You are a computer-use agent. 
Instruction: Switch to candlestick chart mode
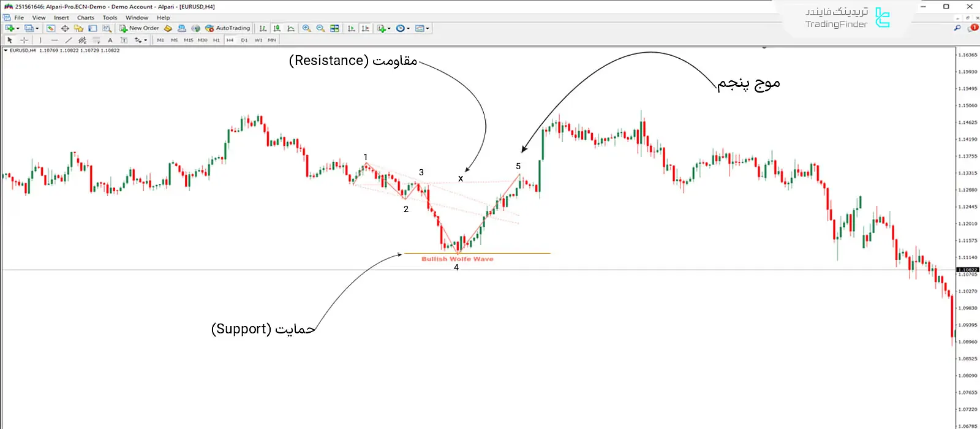point(277,28)
